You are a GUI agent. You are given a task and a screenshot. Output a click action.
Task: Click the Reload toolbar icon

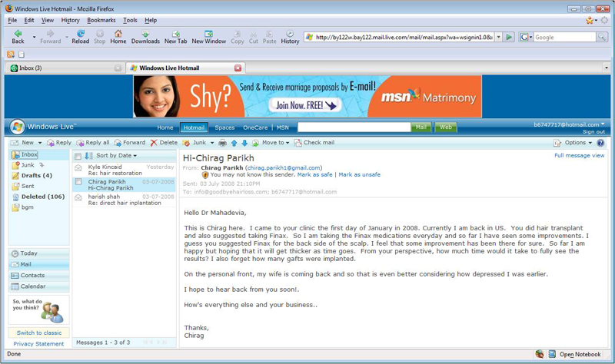[80, 36]
